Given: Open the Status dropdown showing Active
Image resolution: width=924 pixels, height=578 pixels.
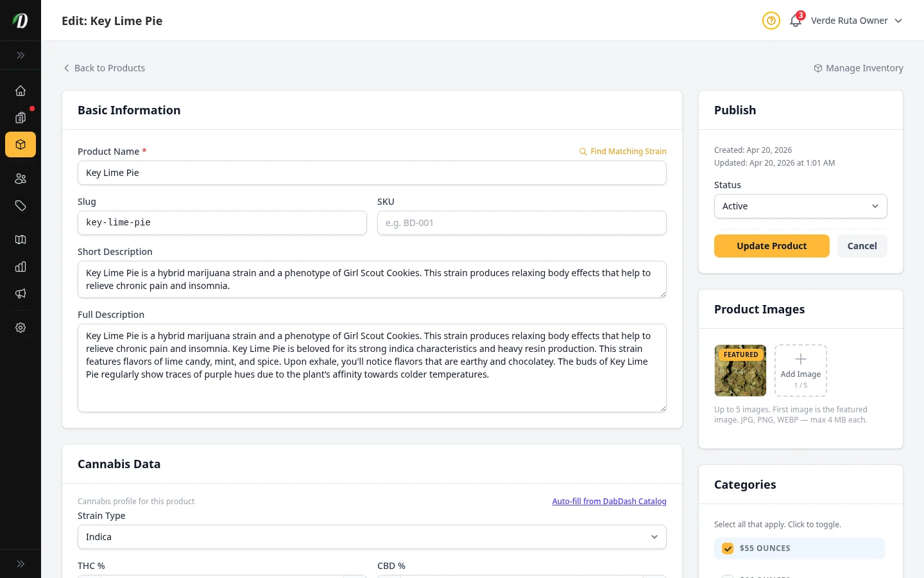Looking at the screenshot, I should tap(800, 206).
